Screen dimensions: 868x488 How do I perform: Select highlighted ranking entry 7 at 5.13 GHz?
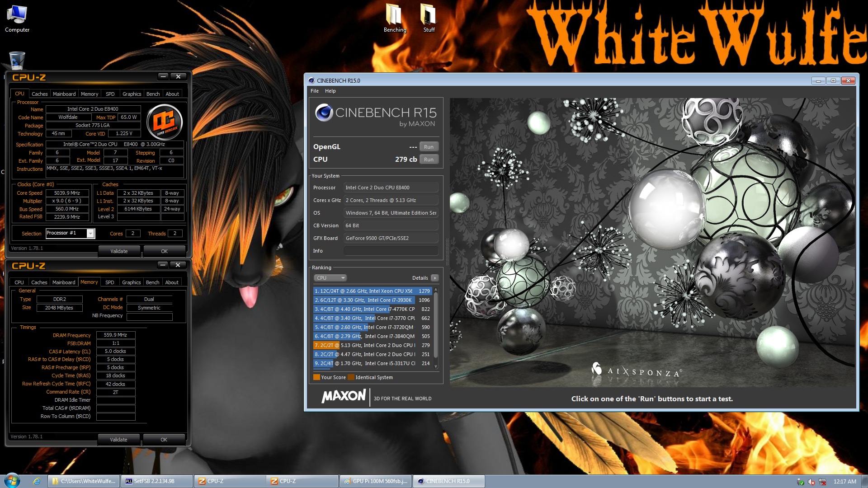coord(373,345)
